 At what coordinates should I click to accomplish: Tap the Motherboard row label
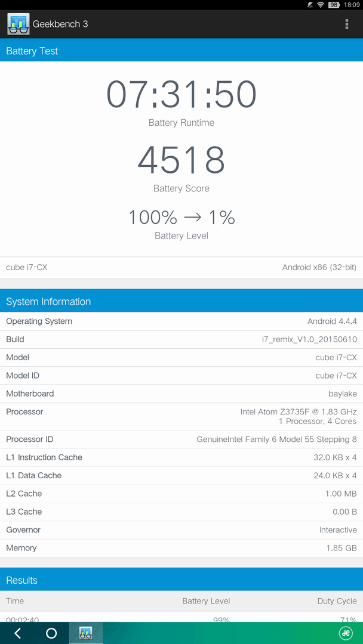click(30, 394)
